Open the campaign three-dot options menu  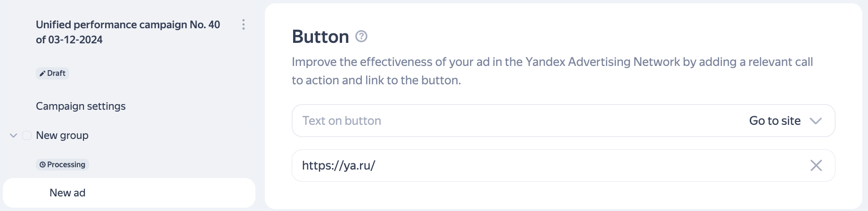[243, 24]
